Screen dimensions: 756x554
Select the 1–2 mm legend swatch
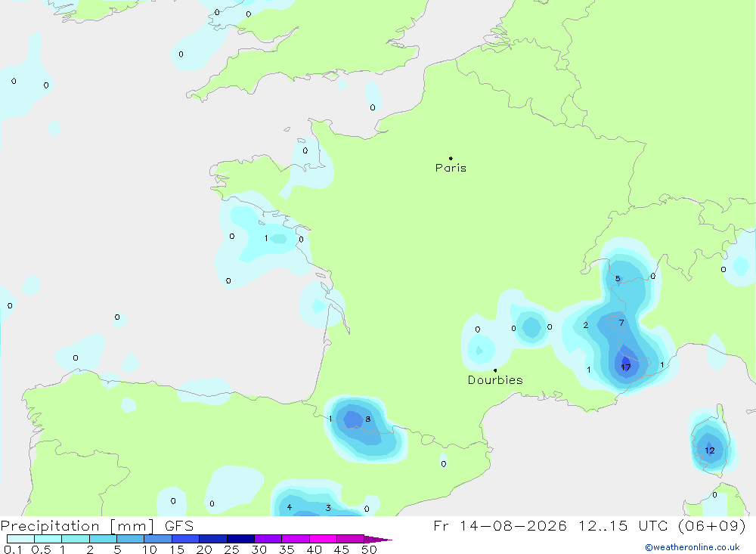pyautogui.click(x=76, y=539)
